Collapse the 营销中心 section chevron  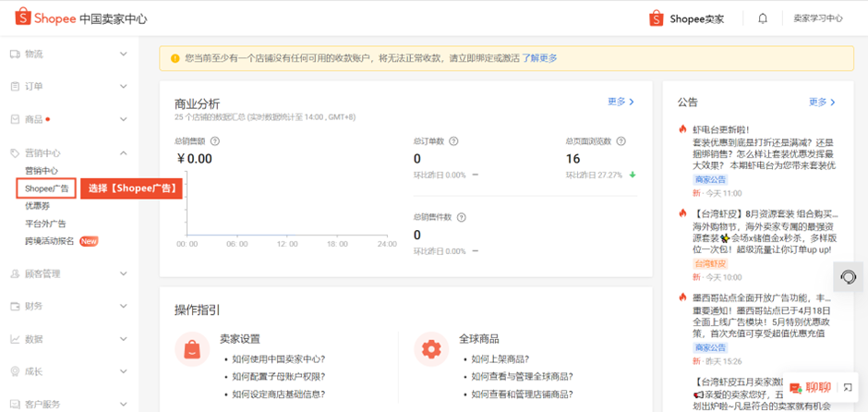[124, 152]
